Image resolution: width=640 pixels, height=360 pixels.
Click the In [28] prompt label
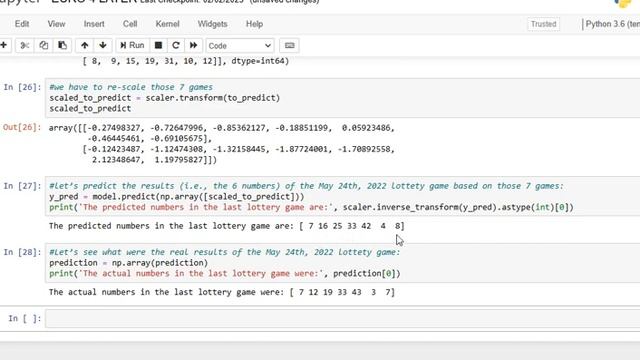point(22,252)
